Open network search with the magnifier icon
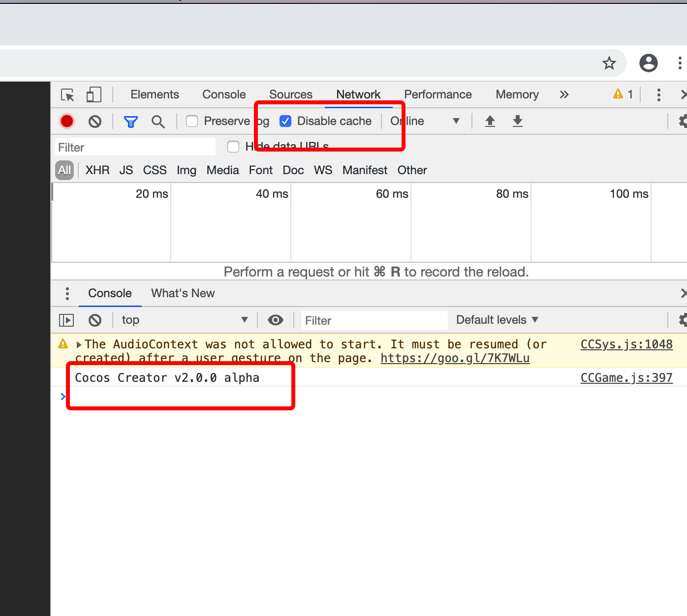687x616 pixels. (158, 121)
